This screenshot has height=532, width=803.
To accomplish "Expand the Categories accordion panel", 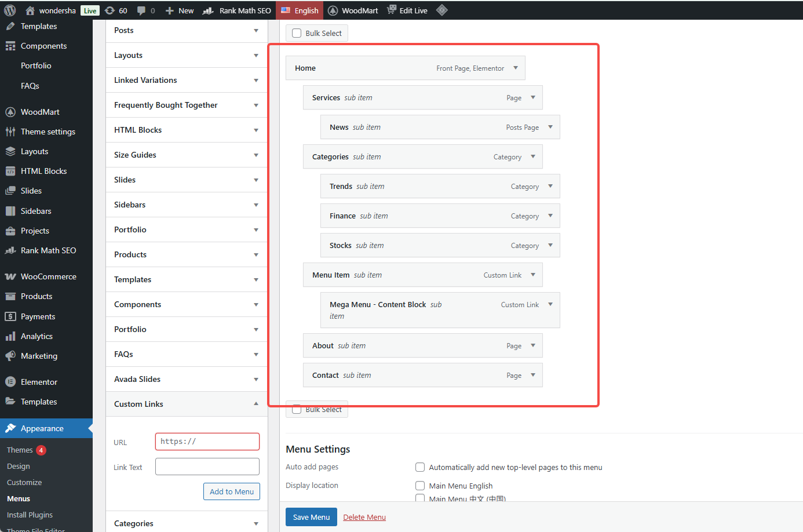I will tap(256, 523).
